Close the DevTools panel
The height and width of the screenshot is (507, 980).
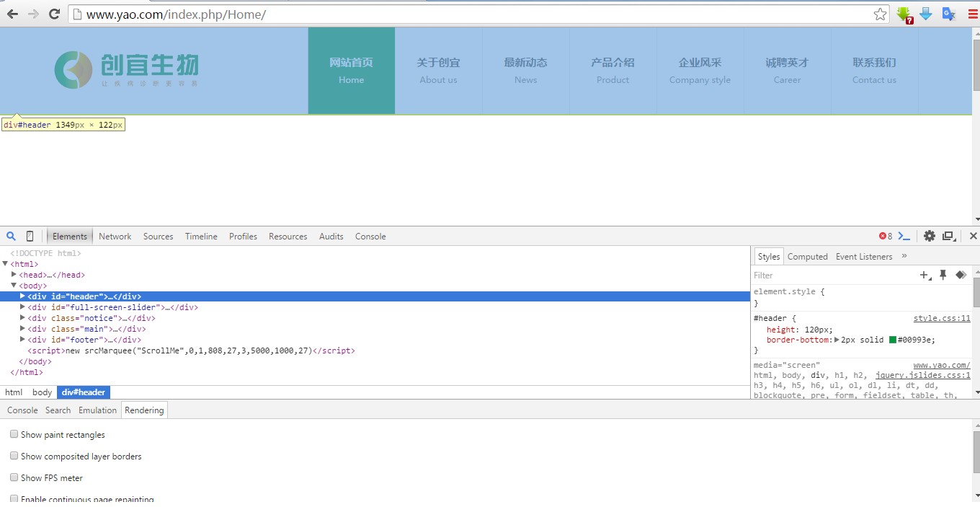[x=973, y=236]
